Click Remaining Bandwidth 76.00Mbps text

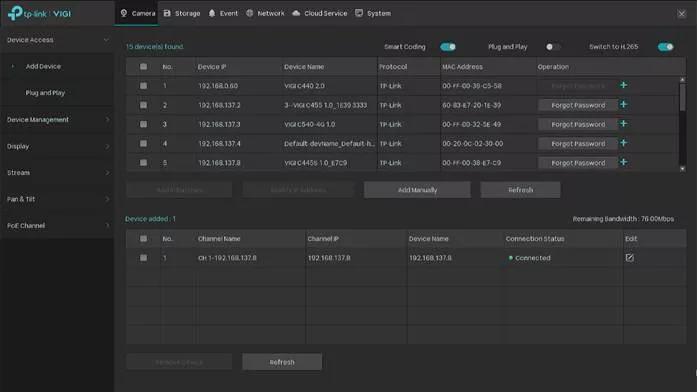pos(623,219)
